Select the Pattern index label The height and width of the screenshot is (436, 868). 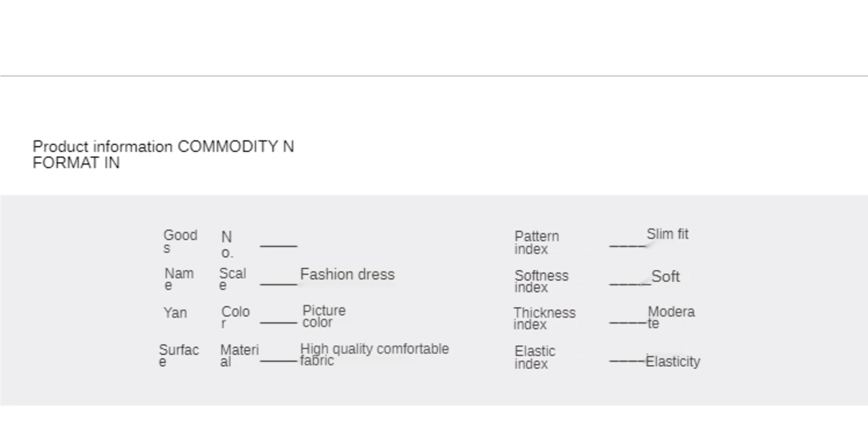tap(536, 242)
